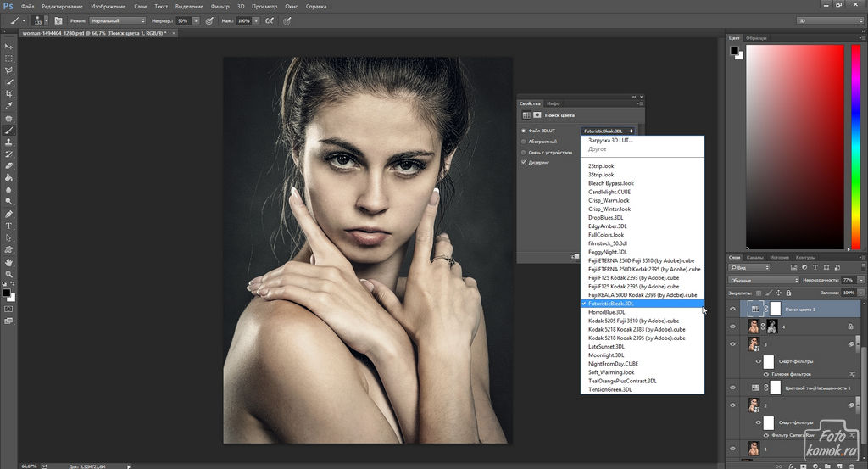Hide the 'Цветовой тон/Насыщенность 1' layer
The height and width of the screenshot is (469, 868).
[733, 388]
